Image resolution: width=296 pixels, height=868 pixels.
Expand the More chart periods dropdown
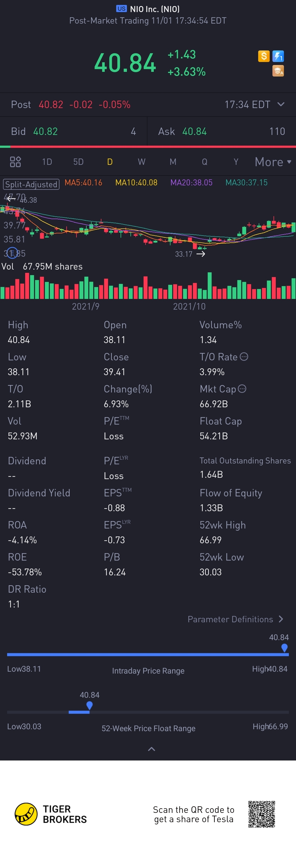[x=273, y=162]
